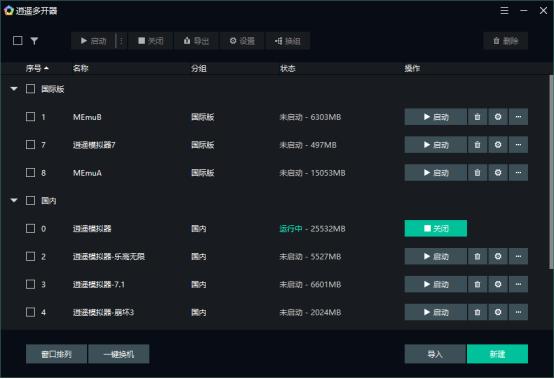Stop the running 逍遥模拟器 with 关闭
The height and width of the screenshot is (379, 554).
(436, 229)
